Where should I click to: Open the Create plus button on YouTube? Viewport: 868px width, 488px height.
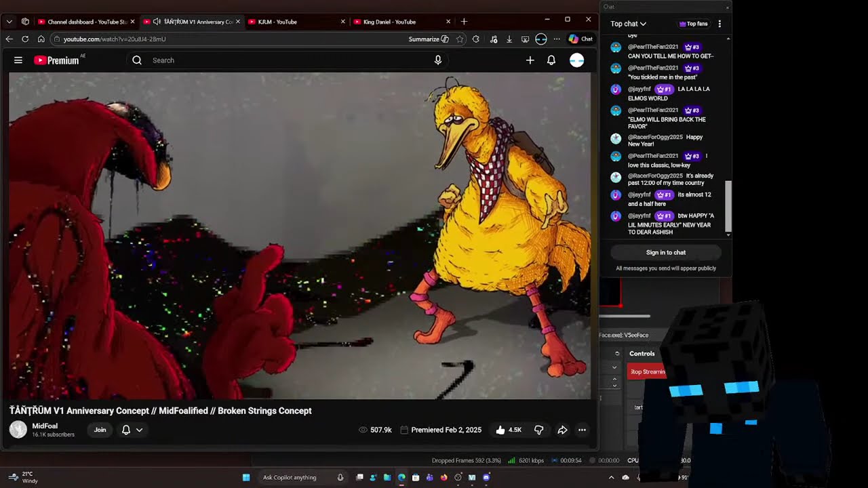530,60
